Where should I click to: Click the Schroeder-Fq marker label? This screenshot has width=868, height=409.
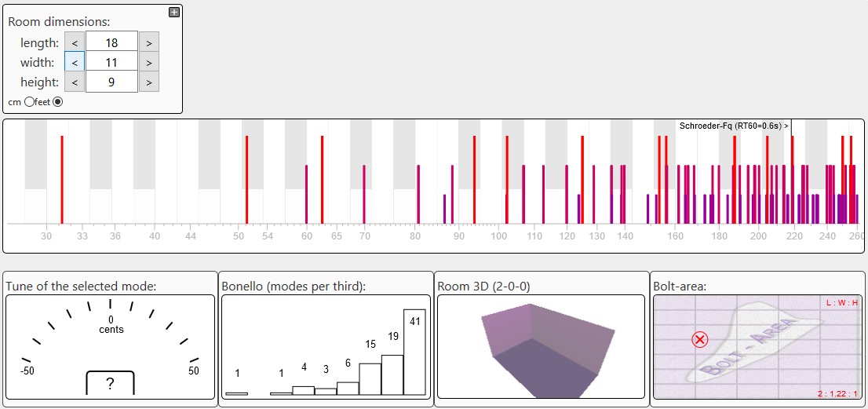pyautogui.click(x=733, y=126)
